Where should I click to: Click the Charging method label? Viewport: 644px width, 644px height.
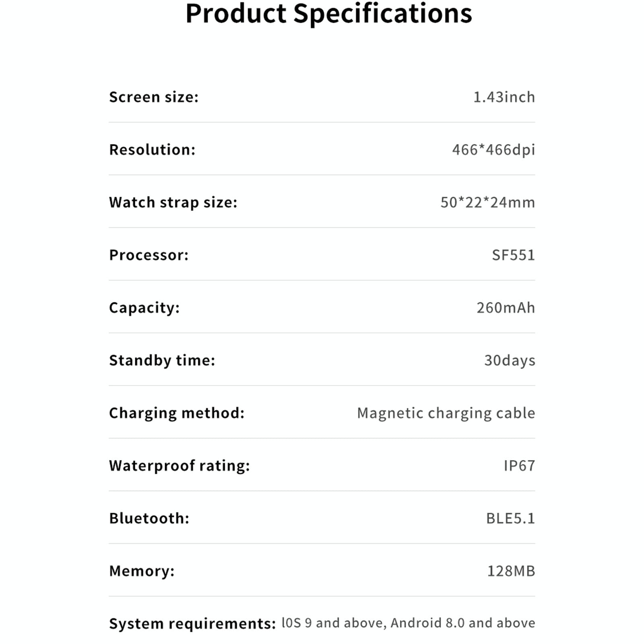point(177,413)
